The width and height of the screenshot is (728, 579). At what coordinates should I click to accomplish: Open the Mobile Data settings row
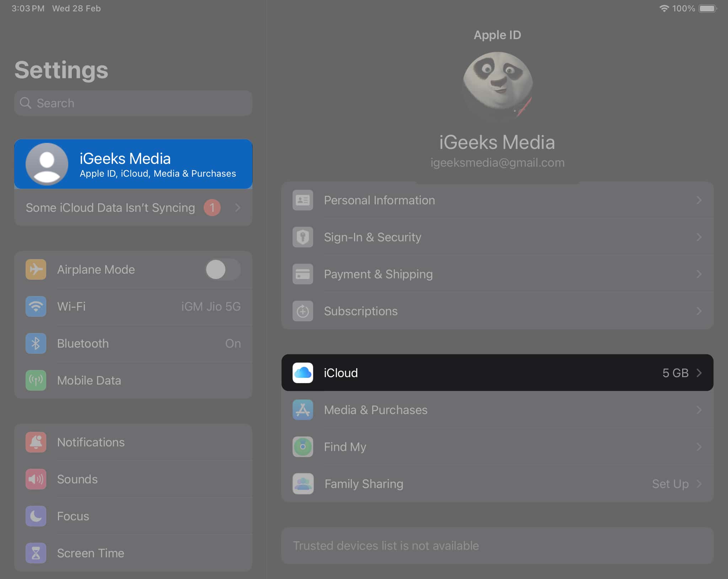133,380
